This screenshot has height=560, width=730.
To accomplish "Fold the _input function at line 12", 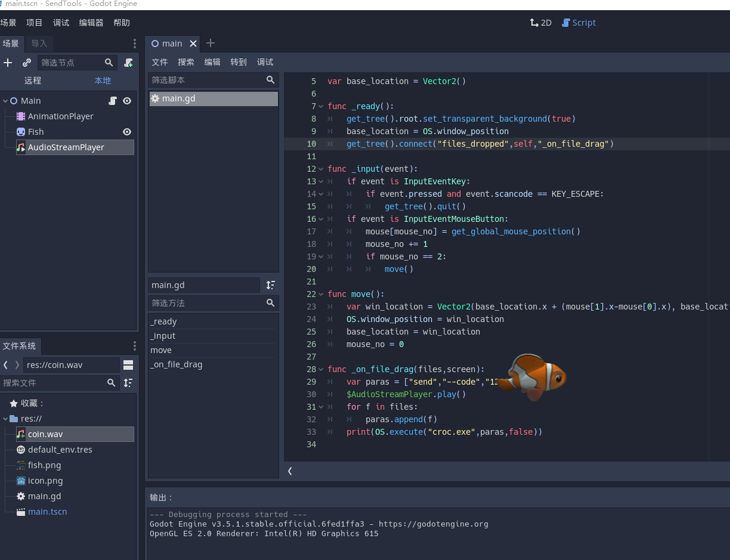I will [x=321, y=169].
